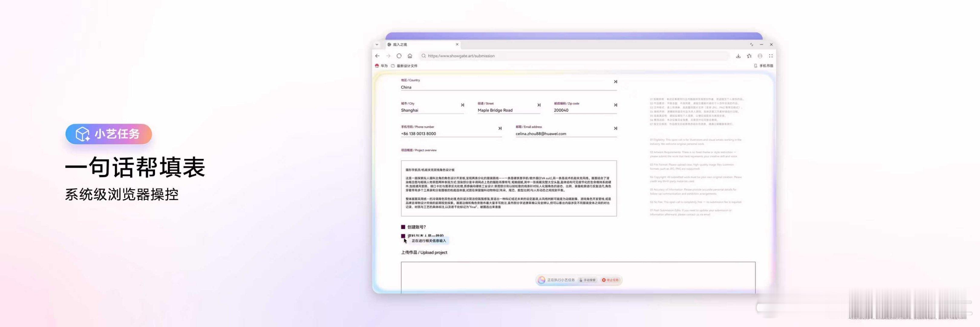
Task: Click the 一句话帮填表 headline text
Action: pos(135,167)
